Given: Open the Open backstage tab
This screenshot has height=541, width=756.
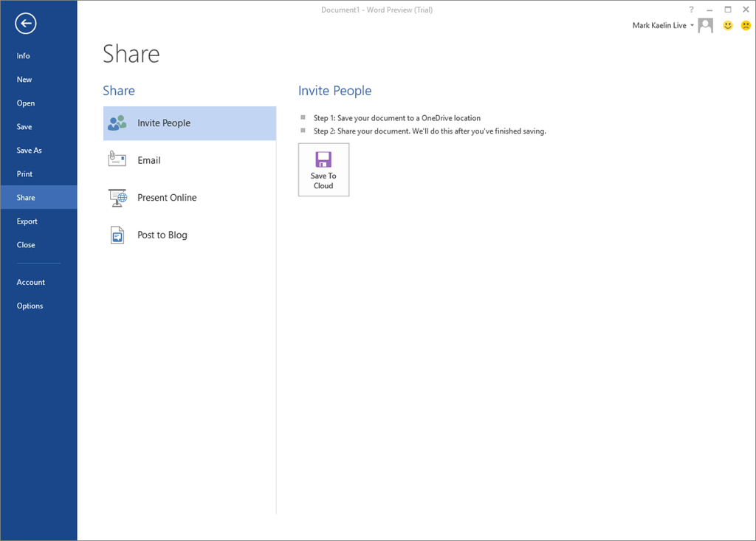Looking at the screenshot, I should click(x=38, y=103).
